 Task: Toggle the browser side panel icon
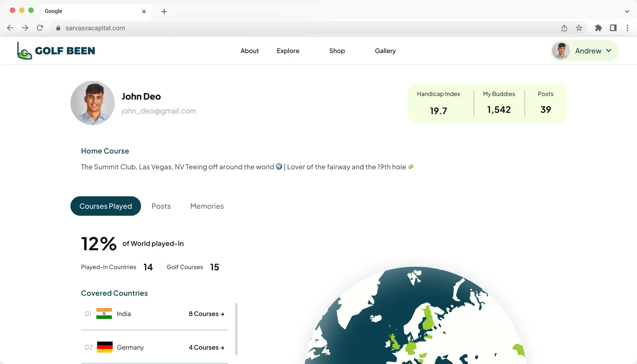613,28
